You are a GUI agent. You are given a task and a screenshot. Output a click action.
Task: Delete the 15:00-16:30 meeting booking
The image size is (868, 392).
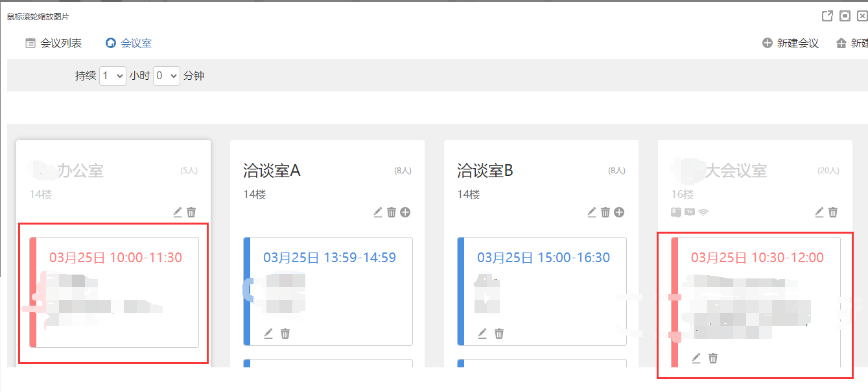tap(499, 334)
